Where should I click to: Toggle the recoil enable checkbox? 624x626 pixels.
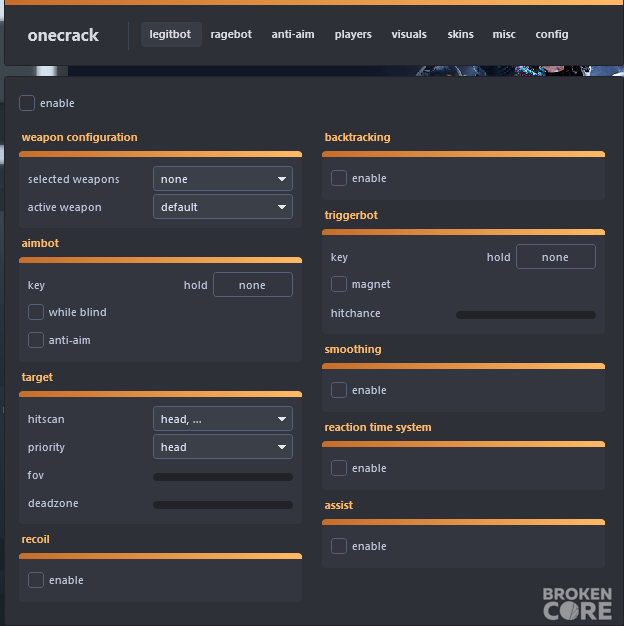click(36, 580)
